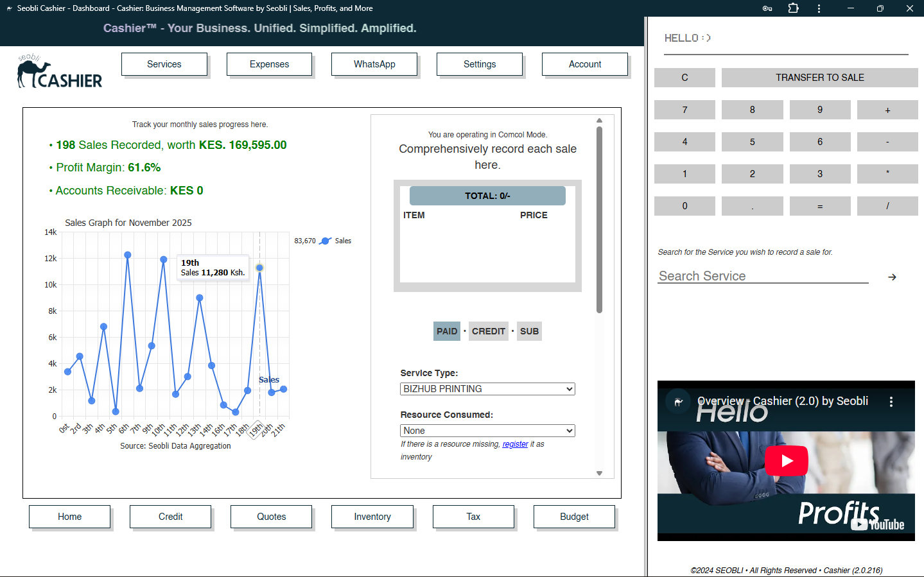Viewport: 924px width, 577px height.
Task: Open the title bar three-dot menu
Action: pos(819,8)
